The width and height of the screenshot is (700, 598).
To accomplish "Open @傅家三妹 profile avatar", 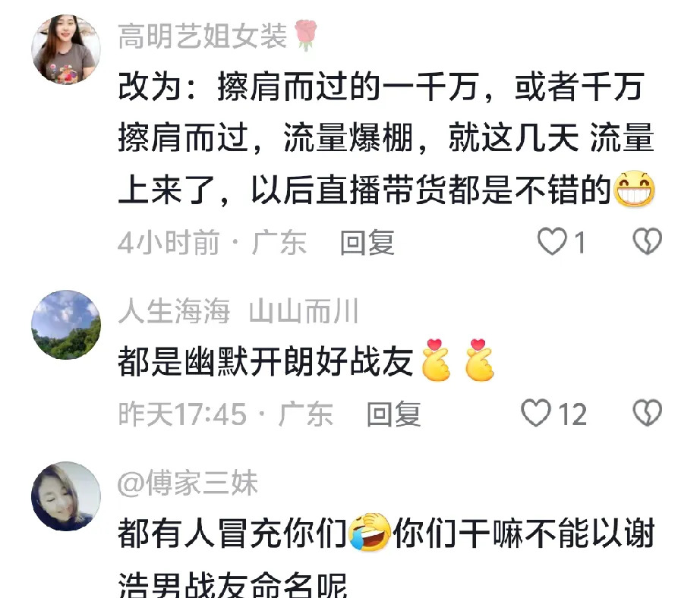I will coord(65,496).
